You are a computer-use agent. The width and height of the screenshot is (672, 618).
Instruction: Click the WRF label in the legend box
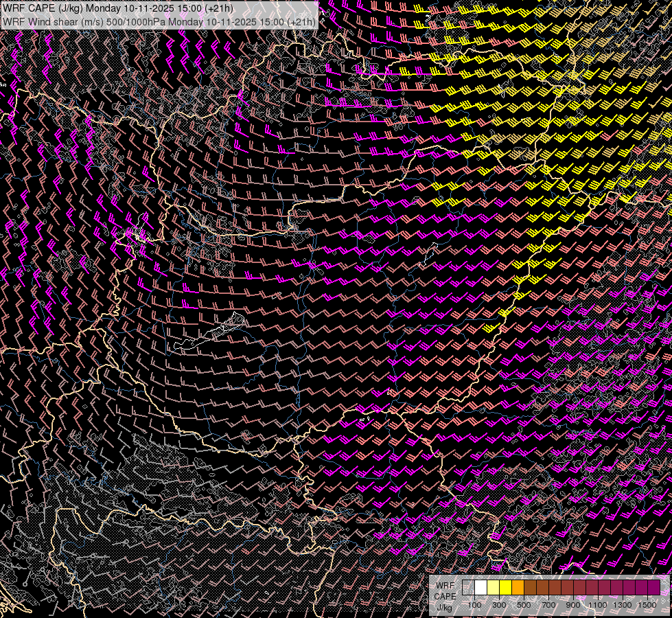click(445, 586)
